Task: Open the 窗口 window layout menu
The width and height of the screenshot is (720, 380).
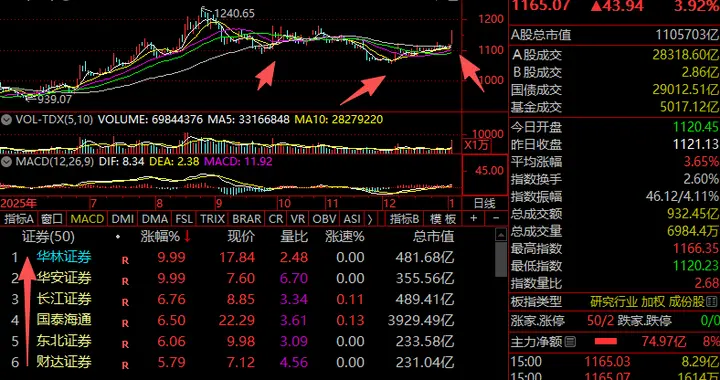Action: [x=52, y=219]
